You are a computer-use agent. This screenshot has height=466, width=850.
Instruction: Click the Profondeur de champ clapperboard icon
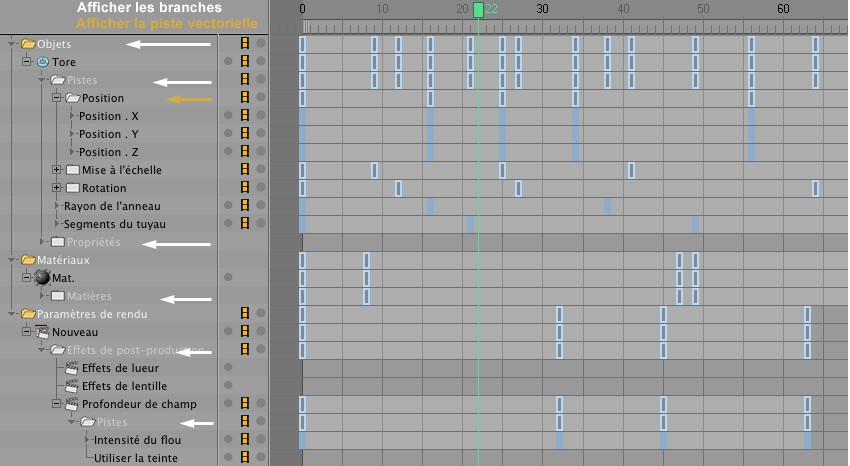click(72, 404)
